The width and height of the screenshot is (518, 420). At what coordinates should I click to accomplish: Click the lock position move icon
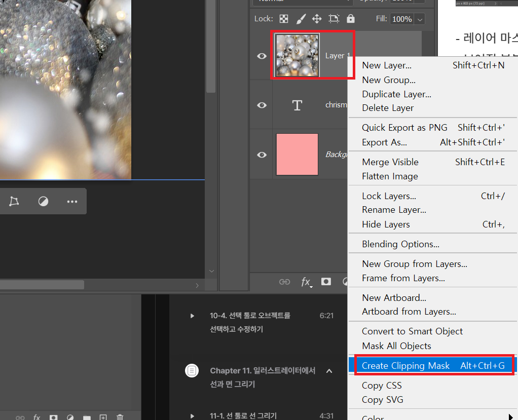[x=317, y=19]
